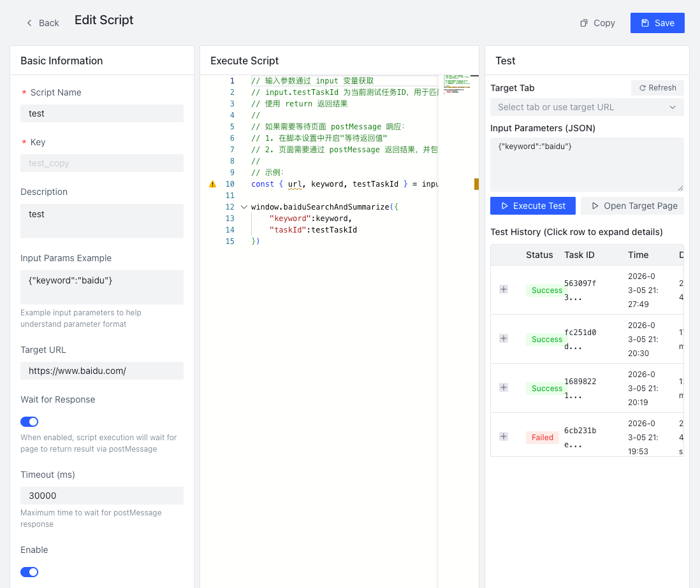The image size is (700, 588).
Task: Click the Back arrow icon
Action: [x=29, y=23]
